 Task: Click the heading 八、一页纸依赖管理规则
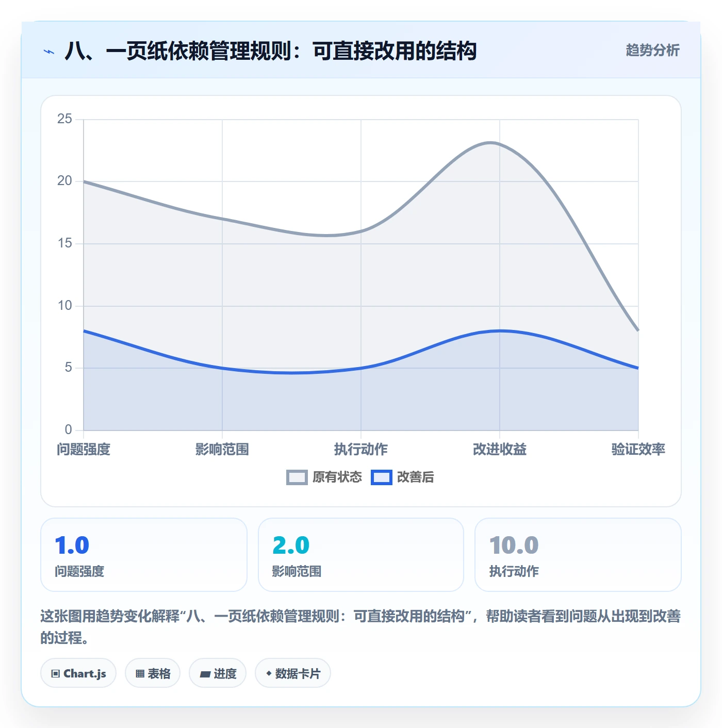271,51
